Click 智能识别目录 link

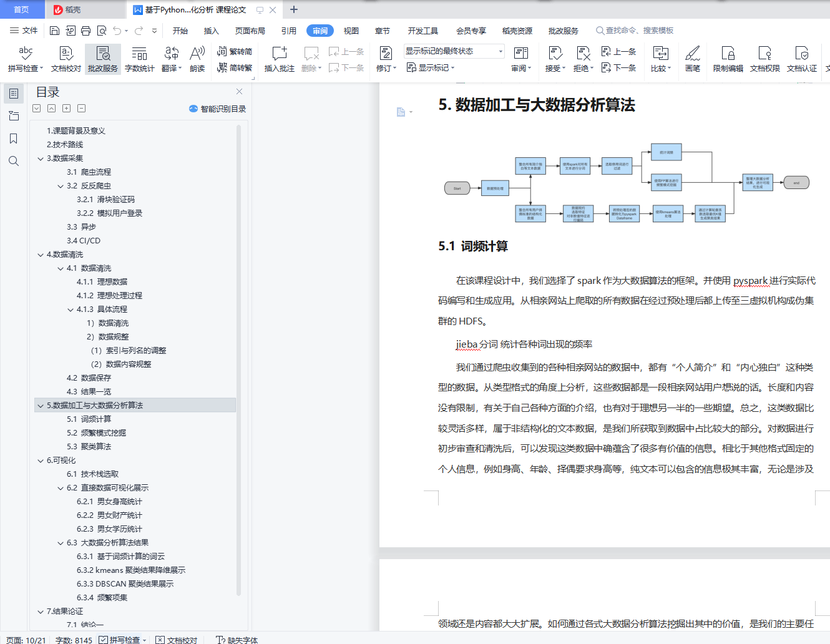(217, 109)
